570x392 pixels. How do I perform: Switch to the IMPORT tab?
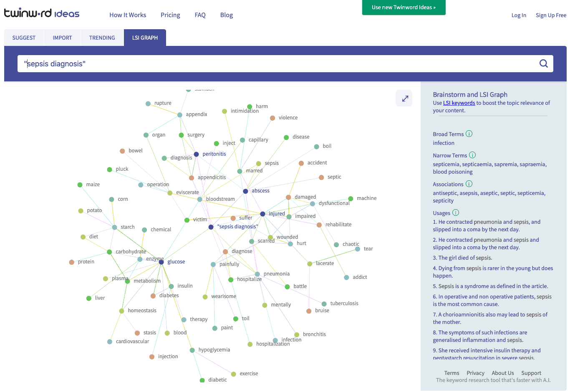click(x=62, y=38)
